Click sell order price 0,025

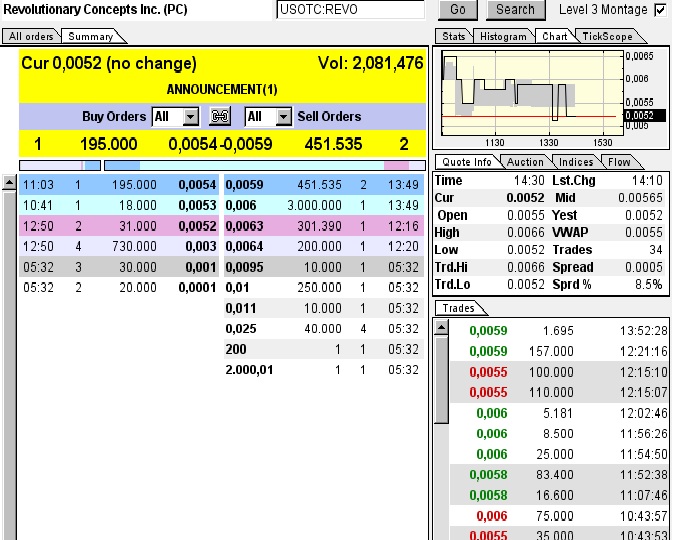tap(241, 329)
